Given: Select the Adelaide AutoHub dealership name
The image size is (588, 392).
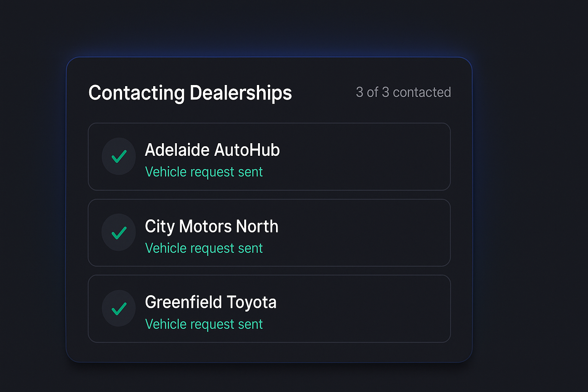Looking at the screenshot, I should point(212,150).
